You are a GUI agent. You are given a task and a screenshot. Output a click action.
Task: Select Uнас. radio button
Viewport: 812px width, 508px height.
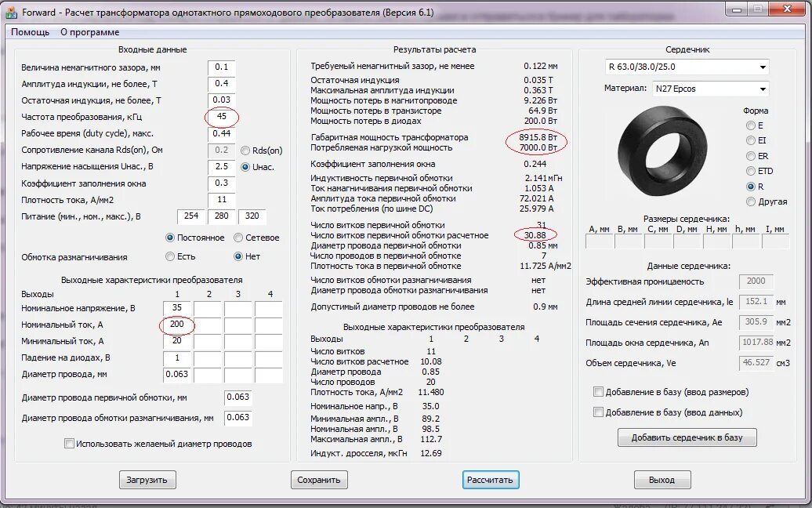click(x=245, y=167)
